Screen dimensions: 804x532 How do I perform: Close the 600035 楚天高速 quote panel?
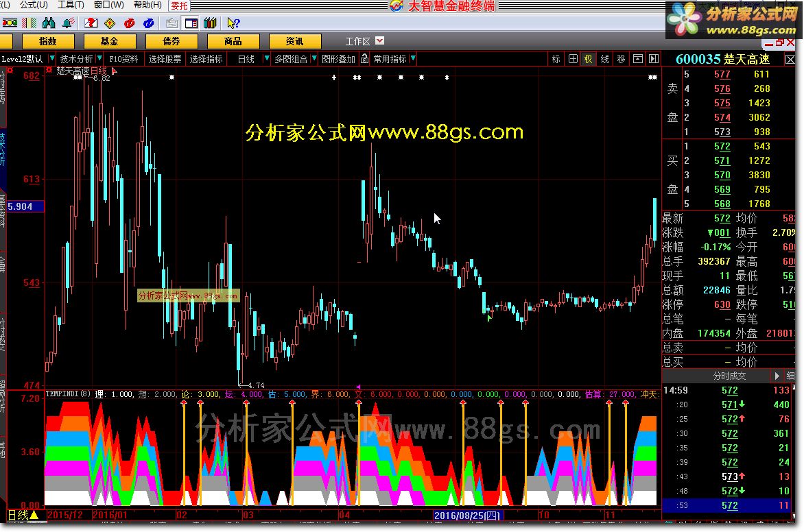(x=790, y=60)
